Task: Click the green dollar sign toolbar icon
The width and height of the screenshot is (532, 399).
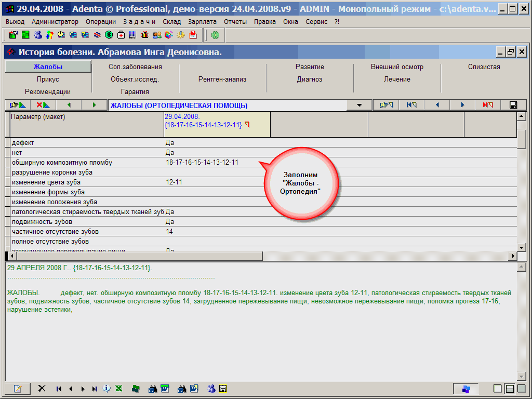Action: pos(109,35)
